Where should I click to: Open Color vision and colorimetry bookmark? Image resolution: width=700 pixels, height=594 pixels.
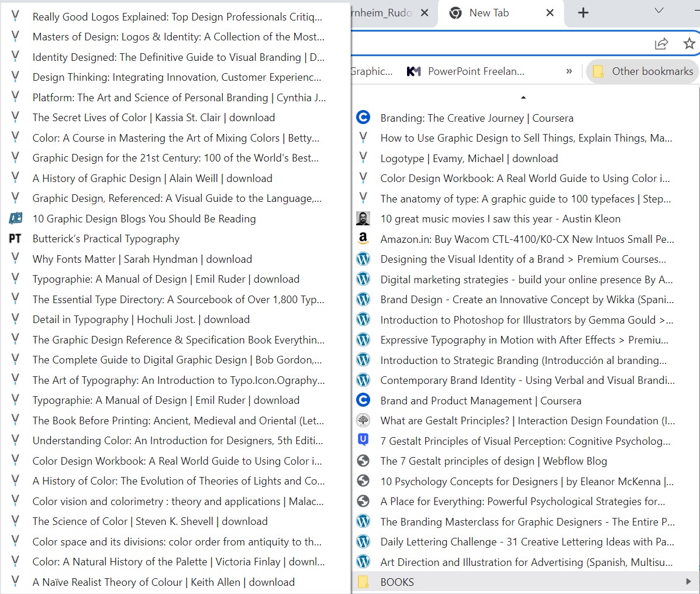pos(175,501)
